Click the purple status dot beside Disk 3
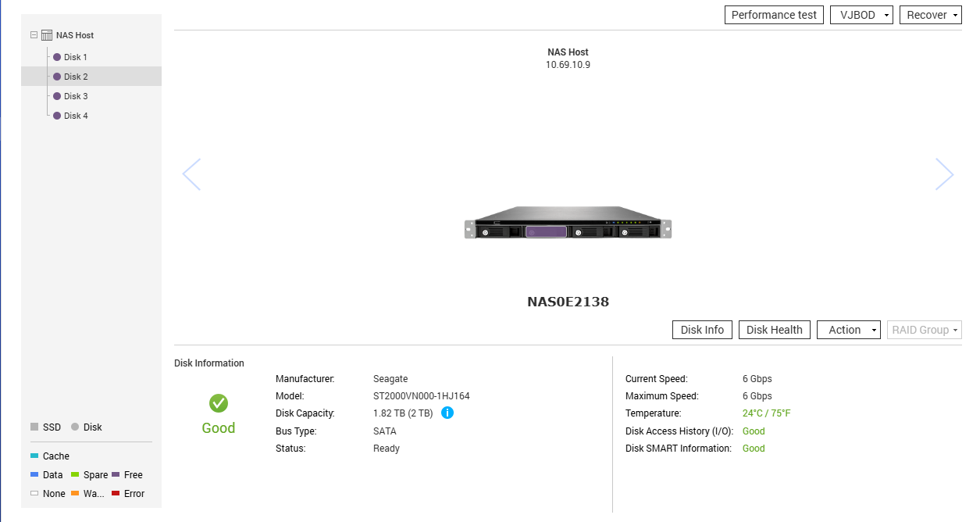 click(57, 96)
